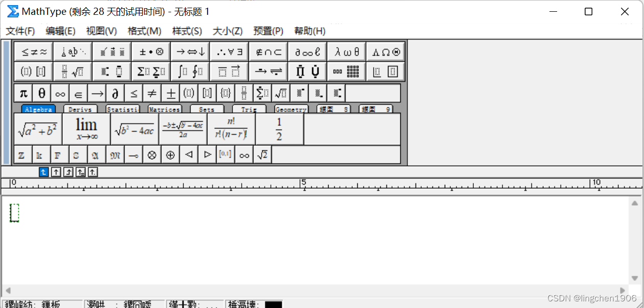Insert the sqrt(a²+b²) expression
The height and width of the screenshot is (308, 644).
(38, 129)
